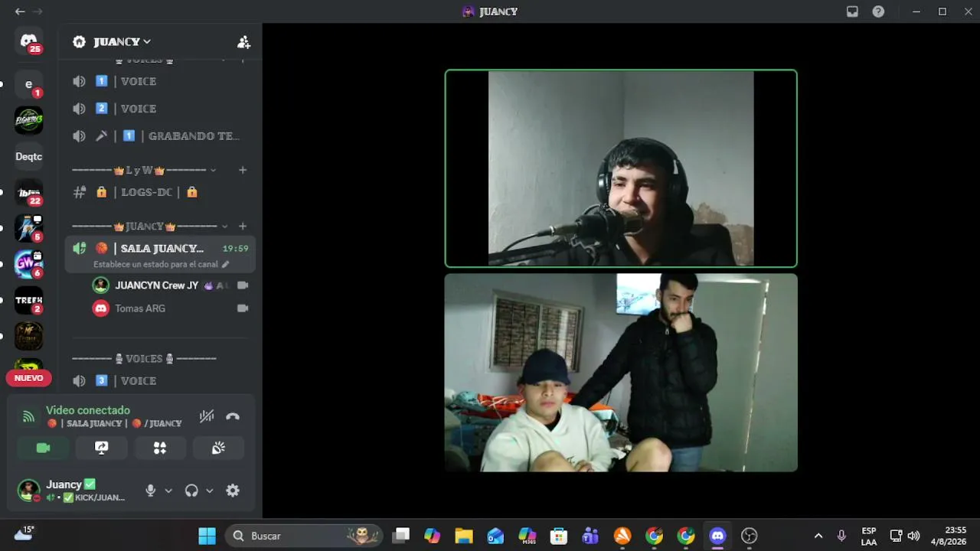Open microphone input options dropdown

click(x=168, y=491)
